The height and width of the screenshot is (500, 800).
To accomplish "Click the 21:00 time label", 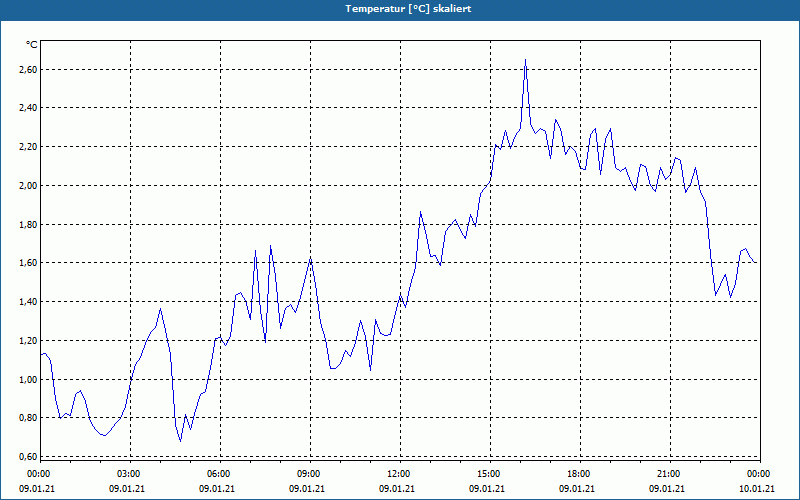I will coord(670,474).
